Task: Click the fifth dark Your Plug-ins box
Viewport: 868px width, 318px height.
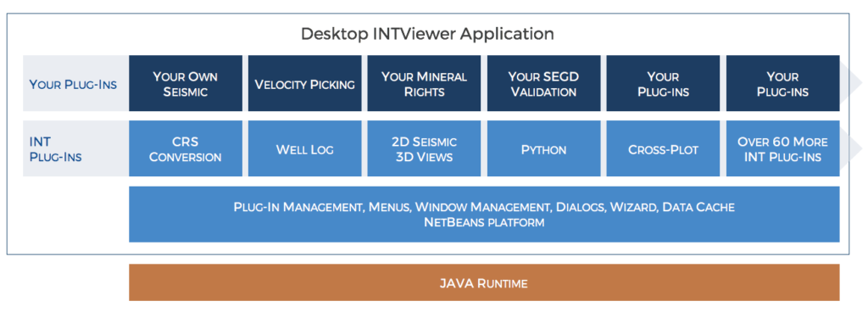Action: coord(663,83)
